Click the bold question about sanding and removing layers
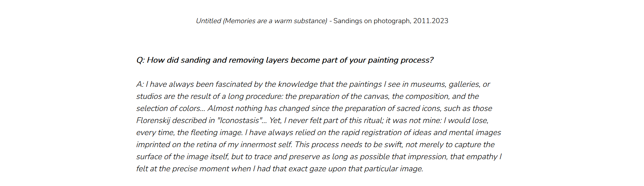This screenshot has width=644, height=186. click(285, 60)
